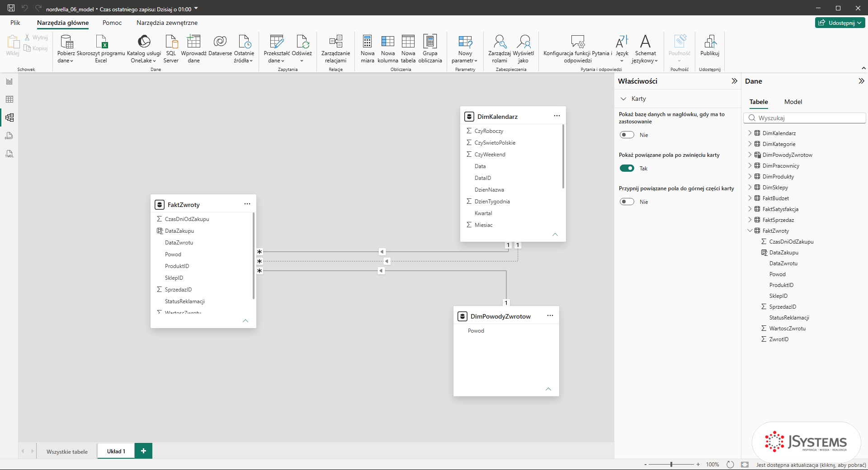Add a new layout with plus button
This screenshot has height=470, width=868.
[x=143, y=451]
